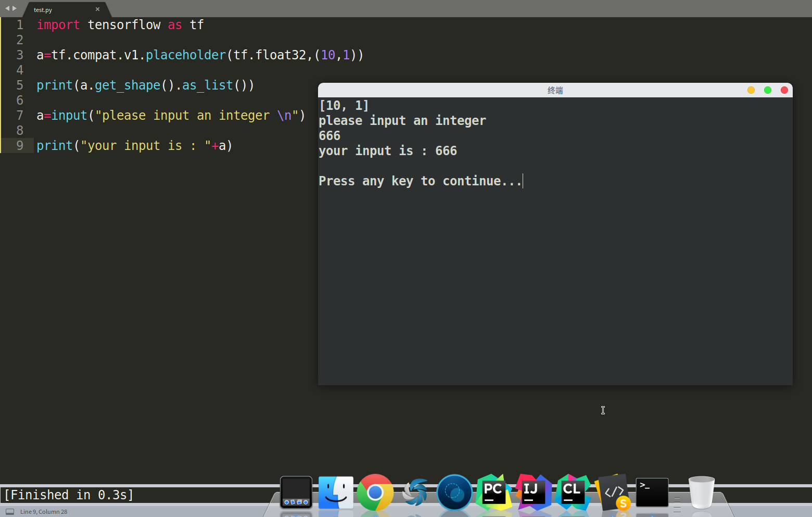812x517 pixels.
Task: Toggle side bar icon in status bar
Action: pyautogui.click(x=10, y=512)
